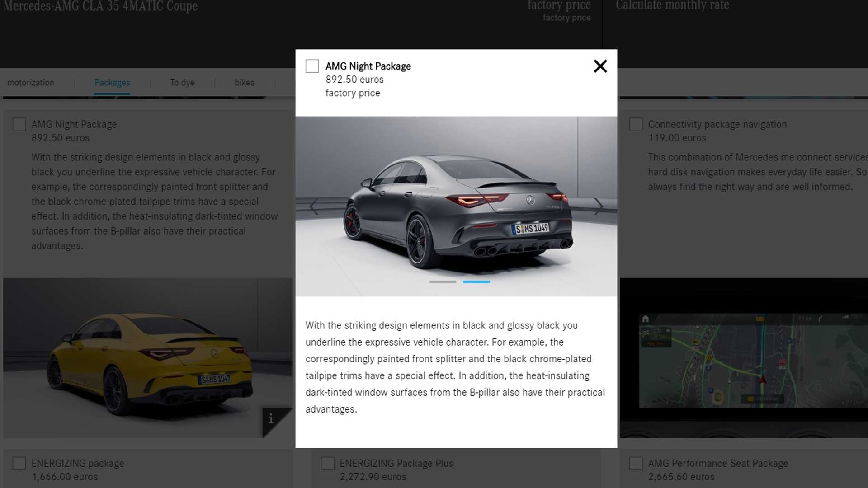Open the bikes tab

click(x=244, y=83)
